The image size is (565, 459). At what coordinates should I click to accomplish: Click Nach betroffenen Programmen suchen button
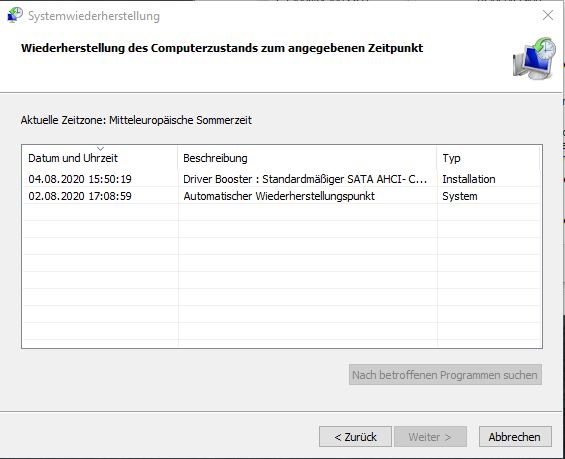(x=445, y=375)
